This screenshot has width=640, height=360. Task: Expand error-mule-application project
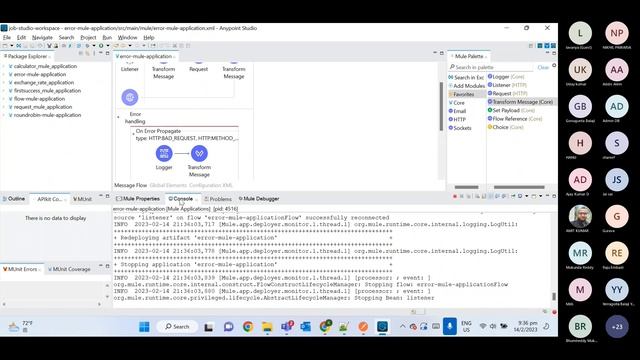tap(4, 74)
